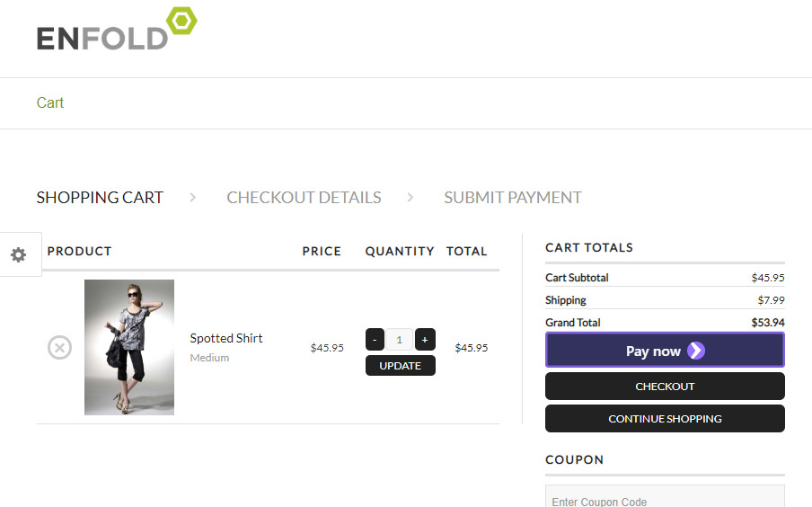This screenshot has height=507, width=812.
Task: Click the Cart breadcrumb link
Action: [x=50, y=102]
